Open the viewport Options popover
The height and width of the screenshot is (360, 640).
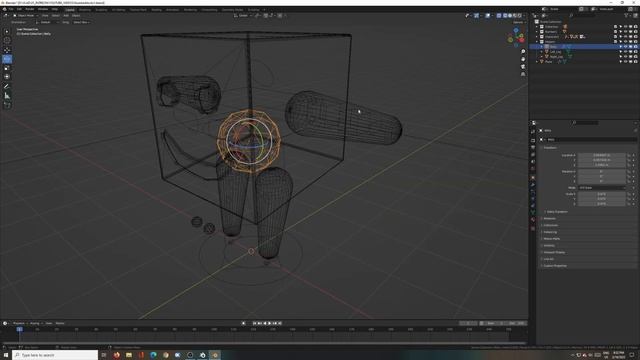tap(519, 22)
